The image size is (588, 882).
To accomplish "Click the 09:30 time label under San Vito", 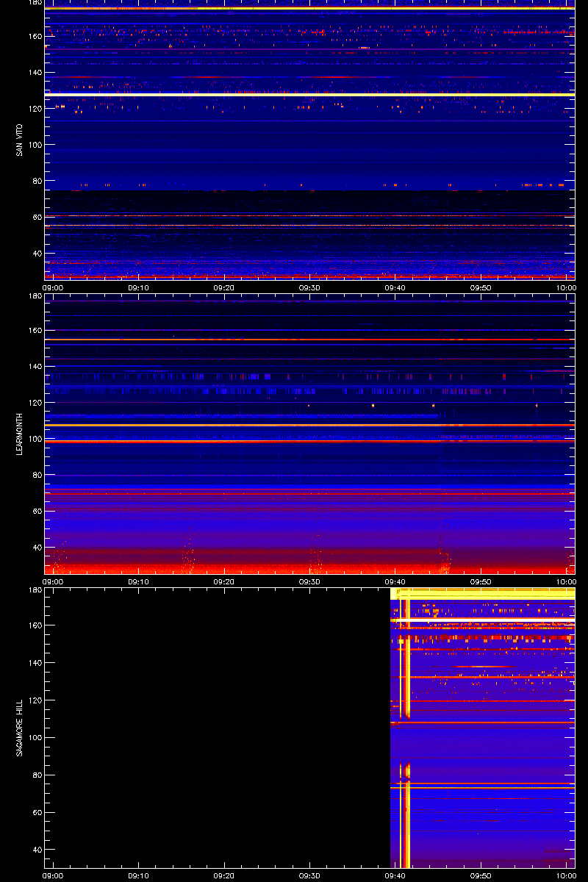I will tap(309, 288).
